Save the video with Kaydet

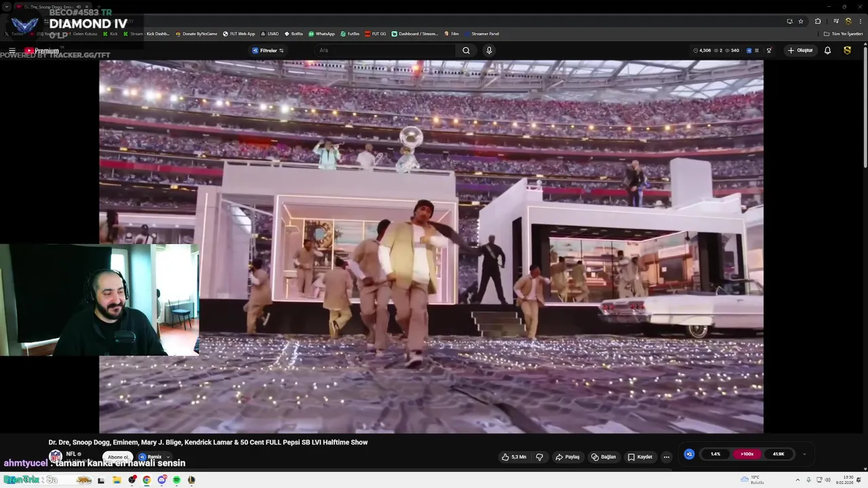tap(639, 457)
